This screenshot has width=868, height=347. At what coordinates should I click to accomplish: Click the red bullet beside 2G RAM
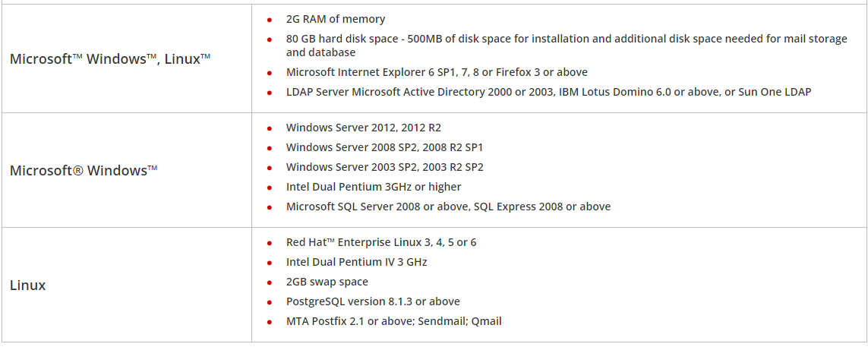pyautogui.click(x=270, y=20)
